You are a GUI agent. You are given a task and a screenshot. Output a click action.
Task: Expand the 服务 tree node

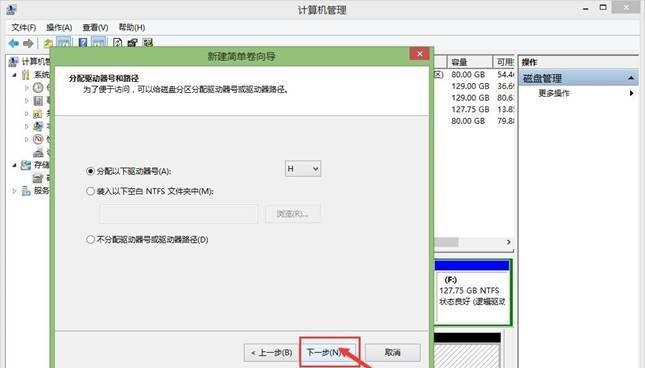pyautogui.click(x=15, y=191)
